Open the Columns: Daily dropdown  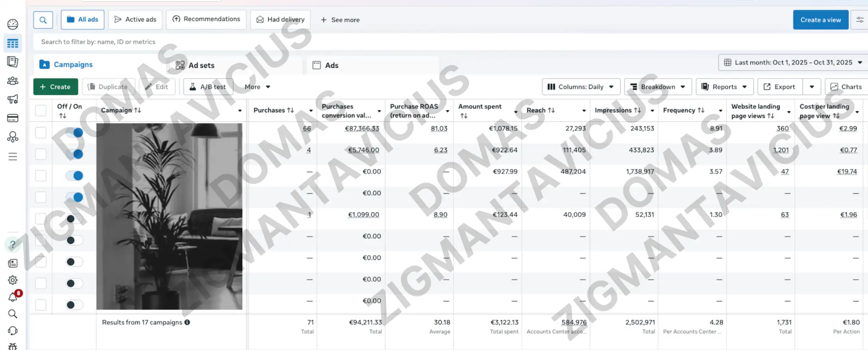coord(581,87)
